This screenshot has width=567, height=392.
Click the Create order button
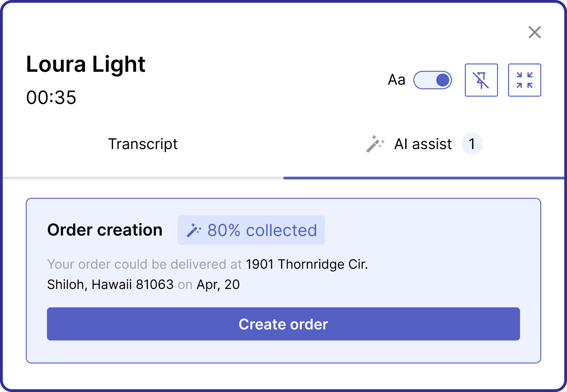click(x=283, y=324)
